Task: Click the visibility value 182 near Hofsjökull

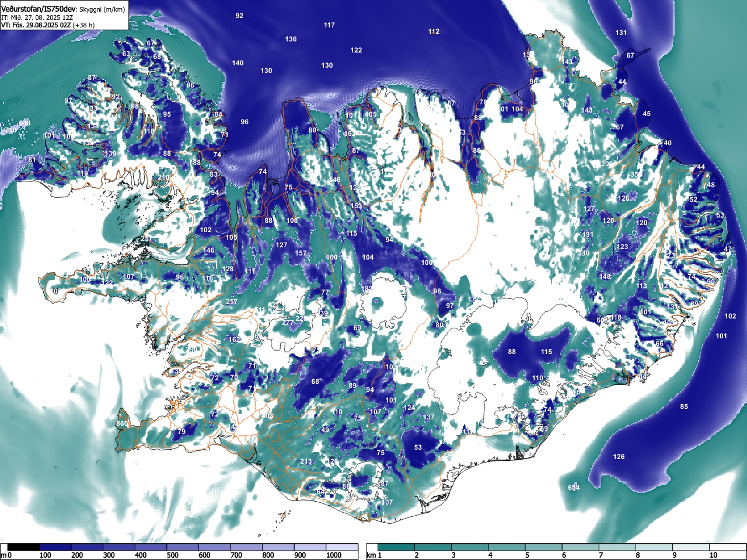Action: [366, 289]
